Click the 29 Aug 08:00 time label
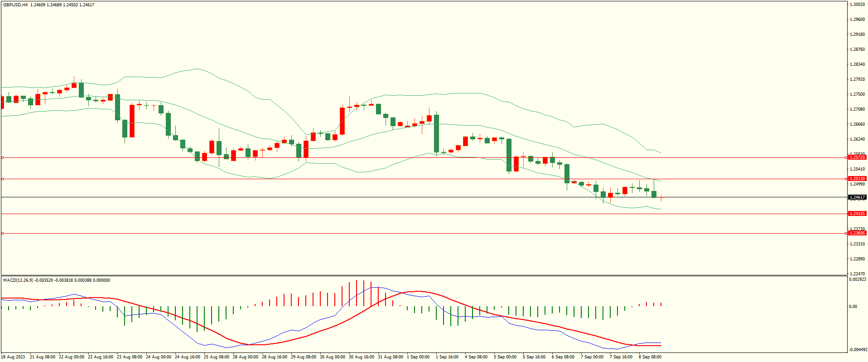Image resolution: width=868 pixels, height=362 pixels. tap(304, 357)
